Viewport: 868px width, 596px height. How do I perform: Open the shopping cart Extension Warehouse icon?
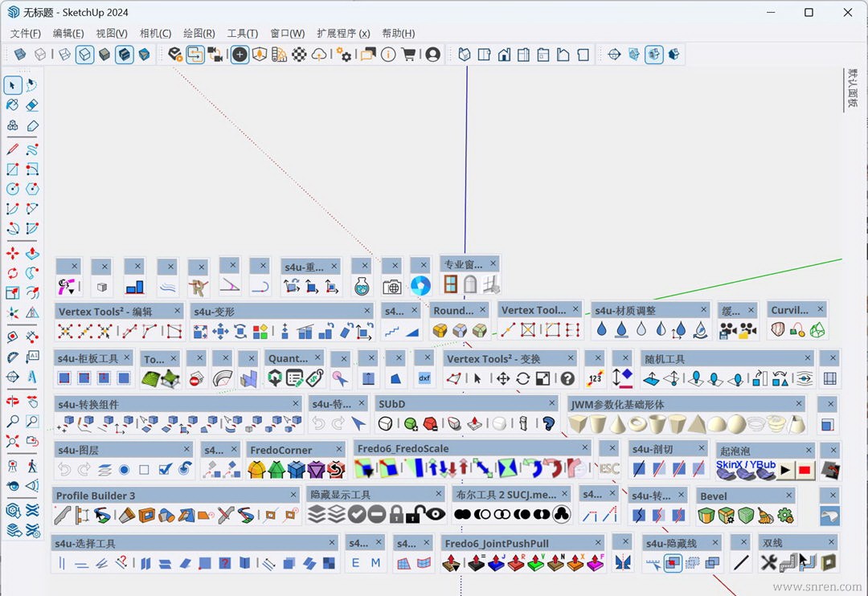408,55
